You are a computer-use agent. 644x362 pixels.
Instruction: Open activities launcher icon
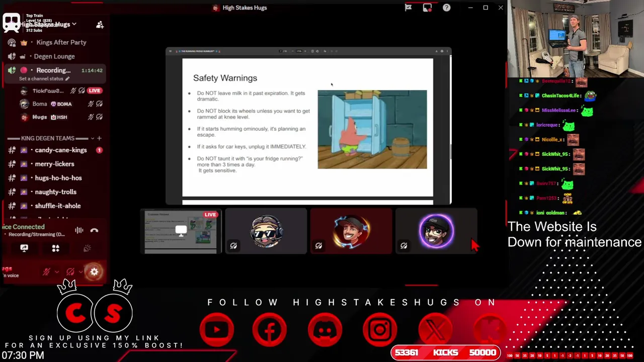(x=56, y=248)
